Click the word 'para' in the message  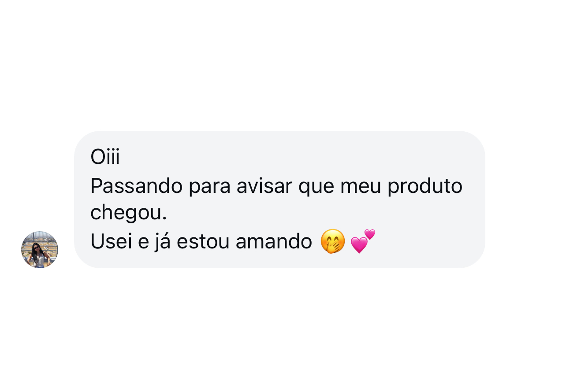coord(210,186)
